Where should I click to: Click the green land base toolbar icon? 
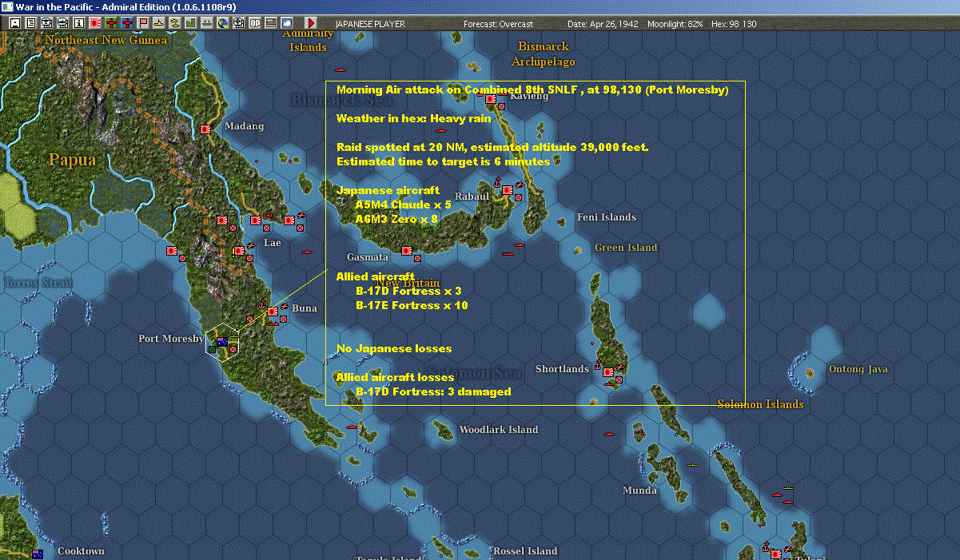pyautogui.click(x=191, y=23)
